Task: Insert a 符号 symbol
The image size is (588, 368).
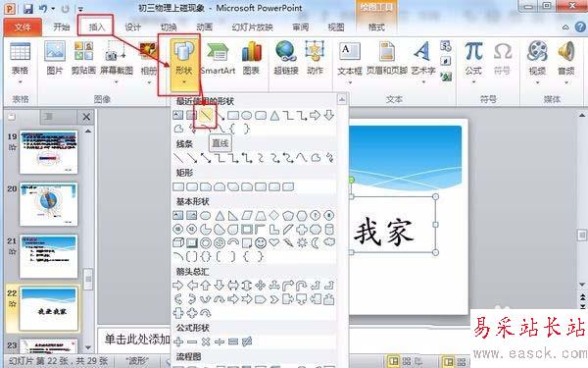Action: [502, 58]
